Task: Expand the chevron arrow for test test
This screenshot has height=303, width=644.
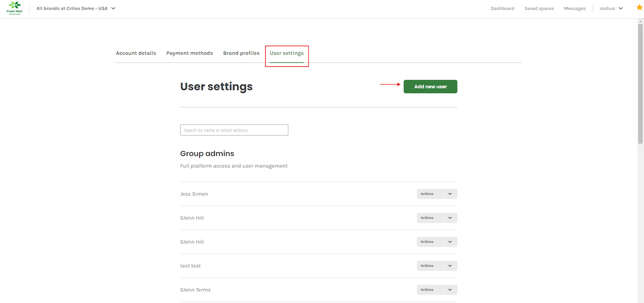Action: (x=450, y=266)
